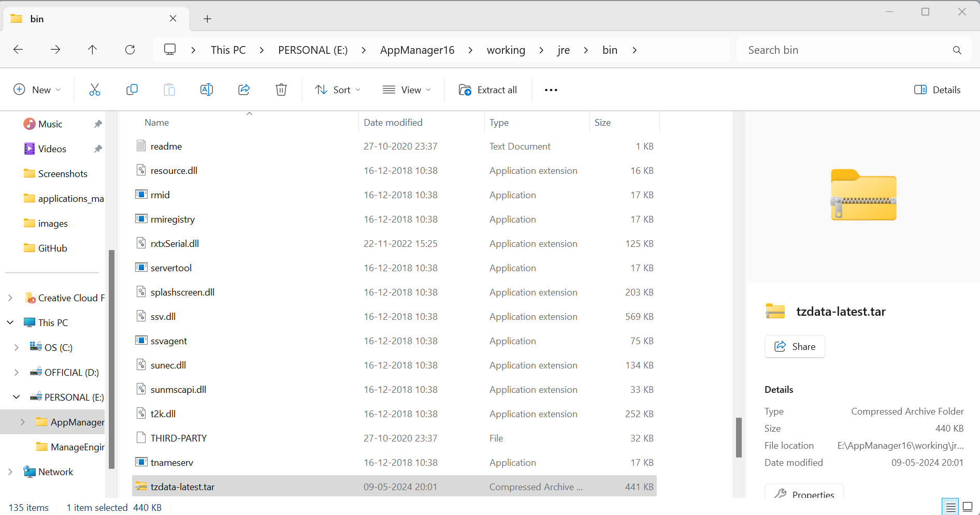The height and width of the screenshot is (515, 980).
Task: Click the Cut scissors icon
Action: (x=94, y=90)
